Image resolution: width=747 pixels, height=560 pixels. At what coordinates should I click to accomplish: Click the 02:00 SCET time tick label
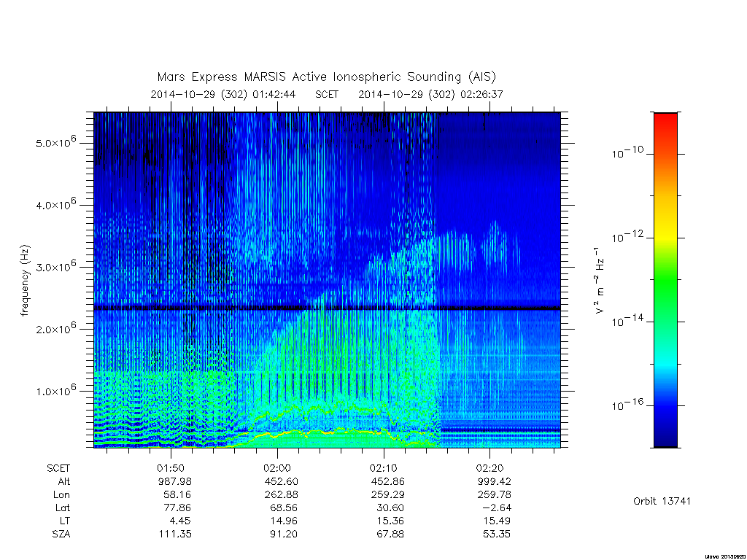[277, 468]
